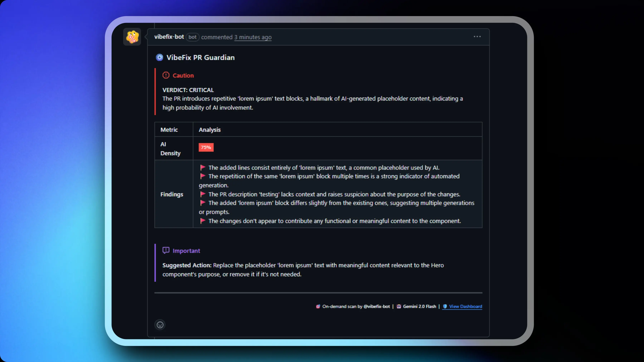Select the Gemini 2.0 Flash footer label
Screen dimensions: 644x362
(x=420, y=306)
